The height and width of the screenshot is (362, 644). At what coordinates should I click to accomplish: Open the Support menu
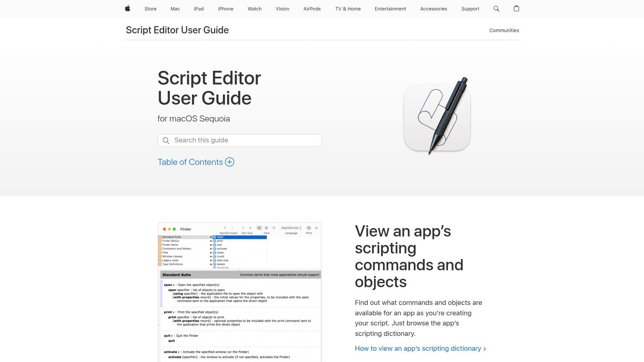coord(470,9)
